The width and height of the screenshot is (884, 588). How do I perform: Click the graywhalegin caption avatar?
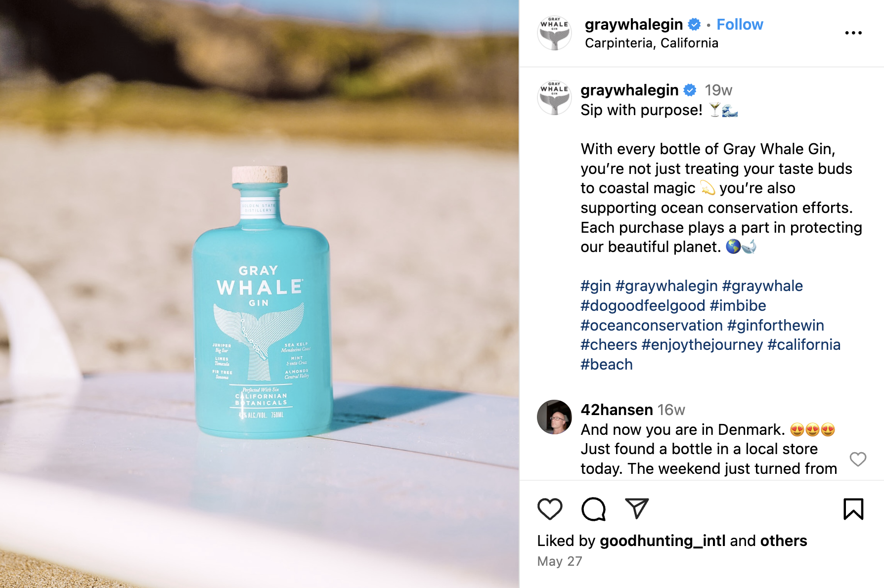point(554,98)
